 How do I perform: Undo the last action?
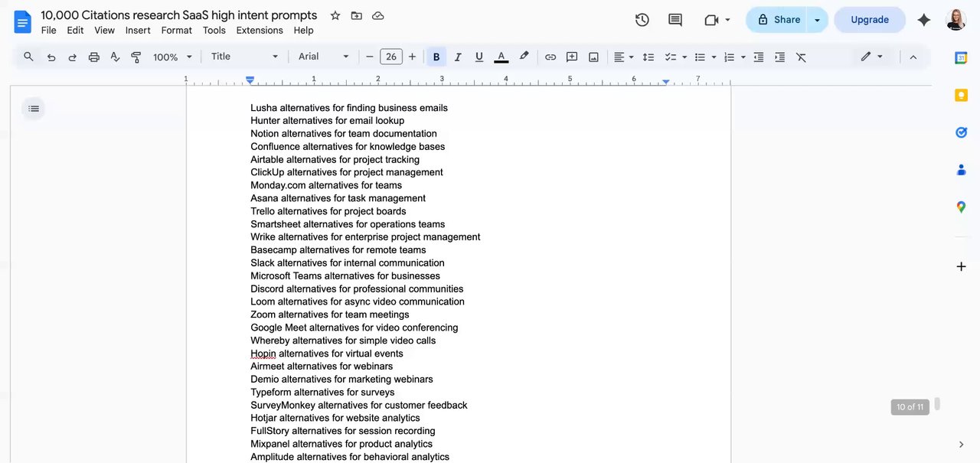(x=51, y=57)
